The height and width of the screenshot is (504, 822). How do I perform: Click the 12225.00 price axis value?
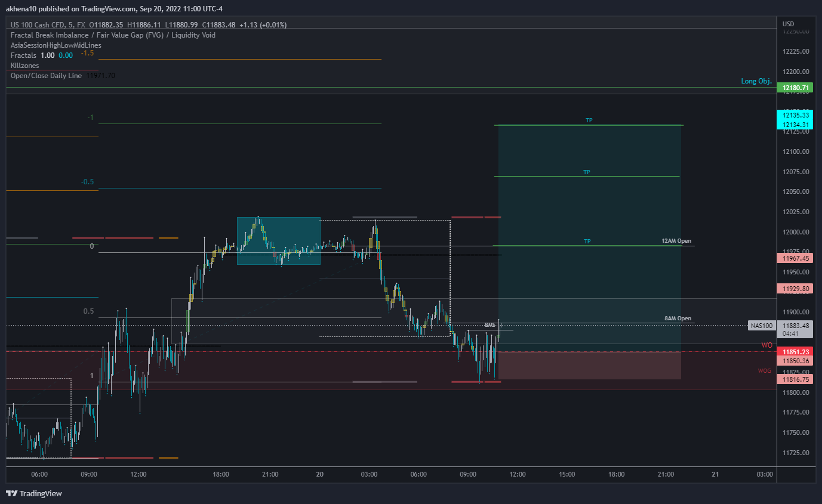point(796,51)
